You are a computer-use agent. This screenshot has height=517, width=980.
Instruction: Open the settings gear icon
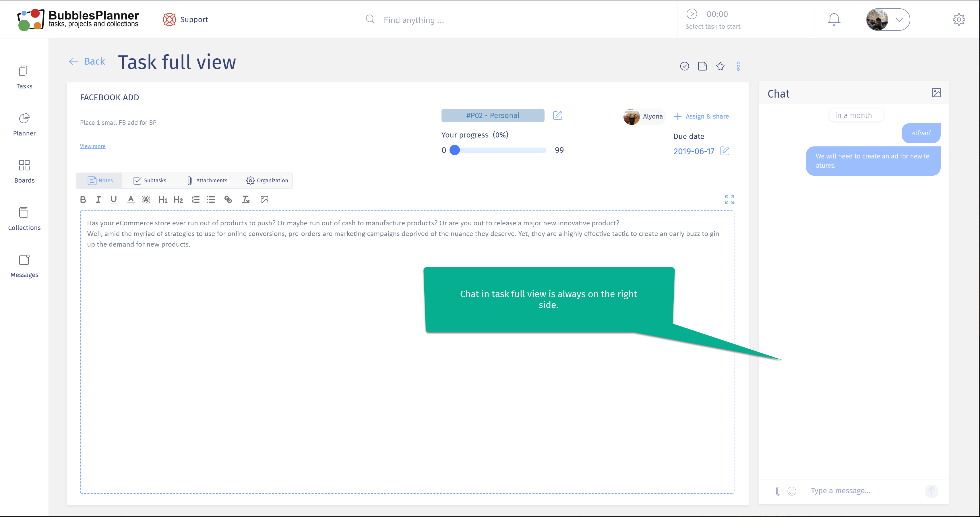959,20
